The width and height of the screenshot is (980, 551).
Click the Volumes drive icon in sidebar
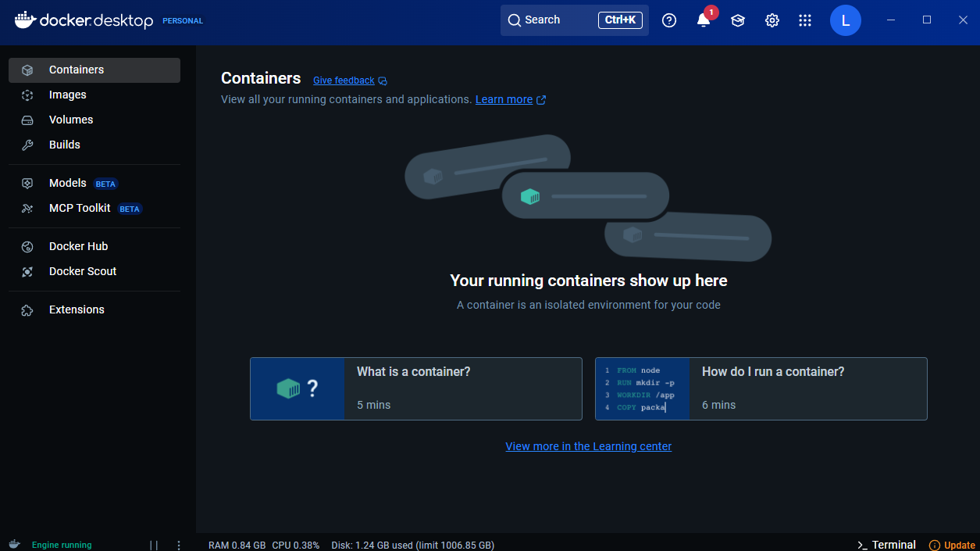point(27,120)
